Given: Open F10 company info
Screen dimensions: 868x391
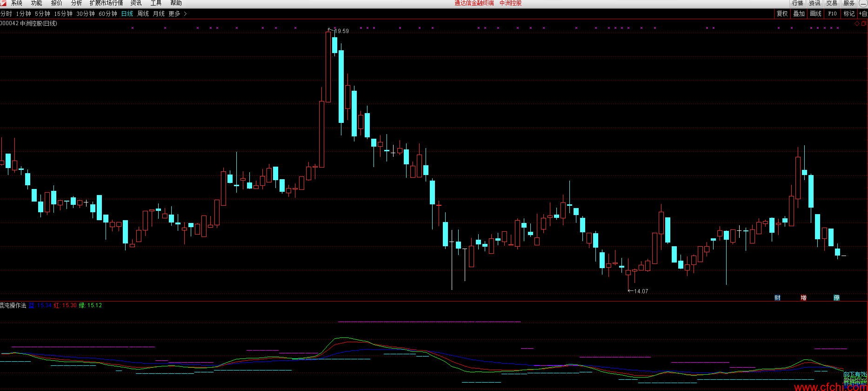Looking at the screenshot, I should click(x=833, y=13).
